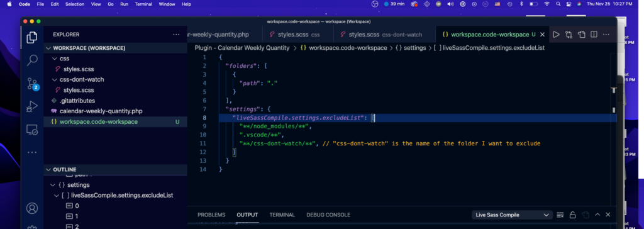Close the bottom panel
Image resolution: width=644 pixels, height=229 pixels.
pos(608,215)
